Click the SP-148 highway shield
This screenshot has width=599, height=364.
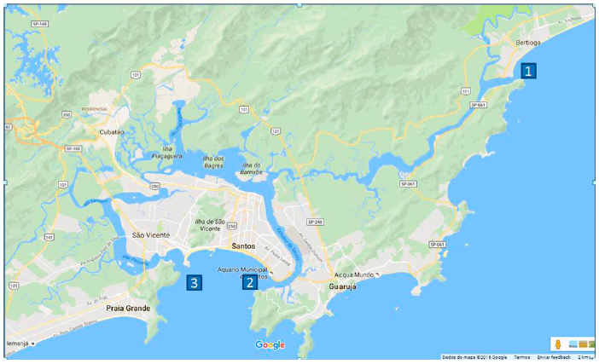coord(39,24)
